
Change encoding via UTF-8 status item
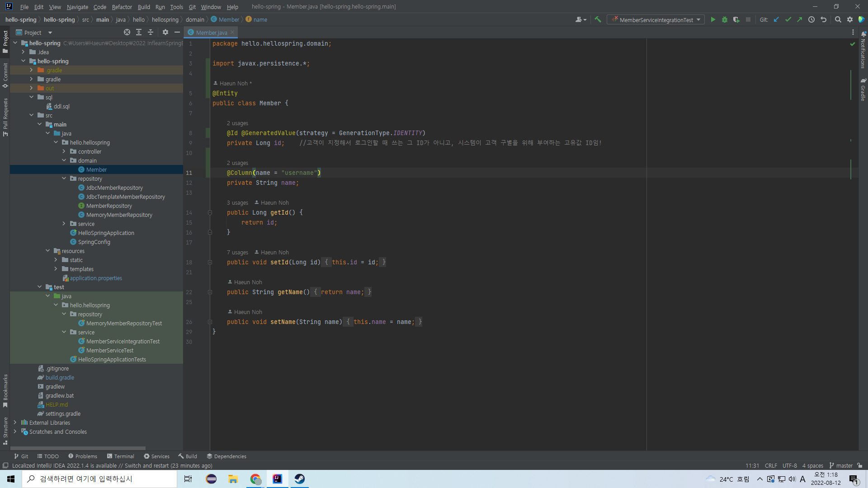click(790, 465)
